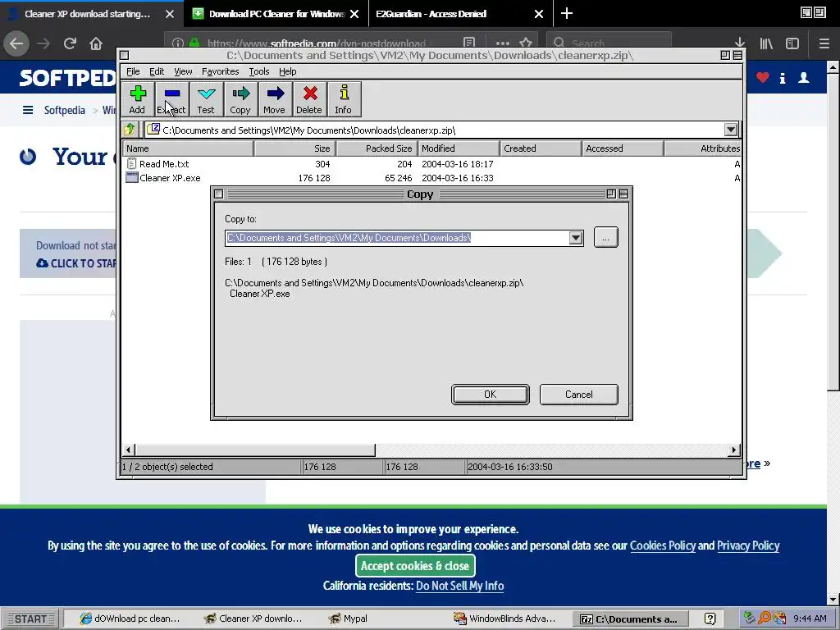Click the Softpedia info icon
The width and height of the screenshot is (840, 630).
click(x=783, y=78)
